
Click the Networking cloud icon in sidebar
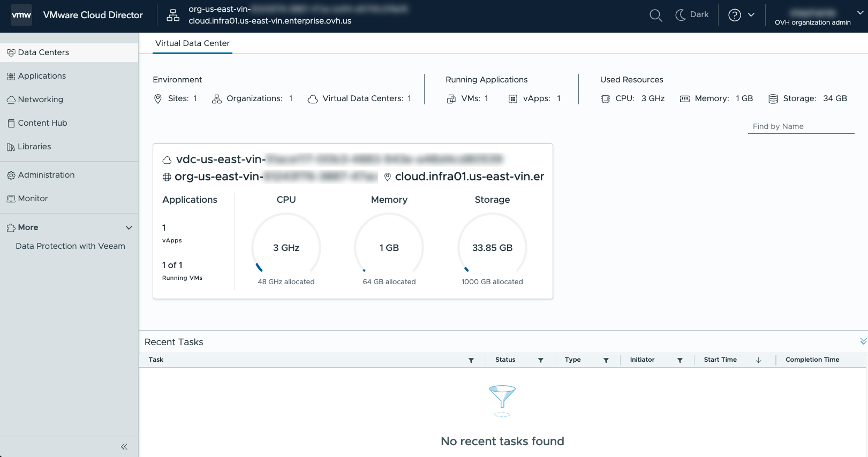click(11, 100)
